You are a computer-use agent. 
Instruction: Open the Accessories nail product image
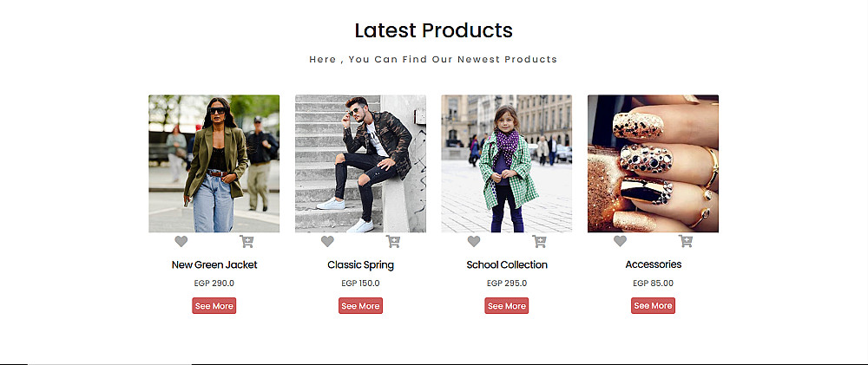point(653,163)
